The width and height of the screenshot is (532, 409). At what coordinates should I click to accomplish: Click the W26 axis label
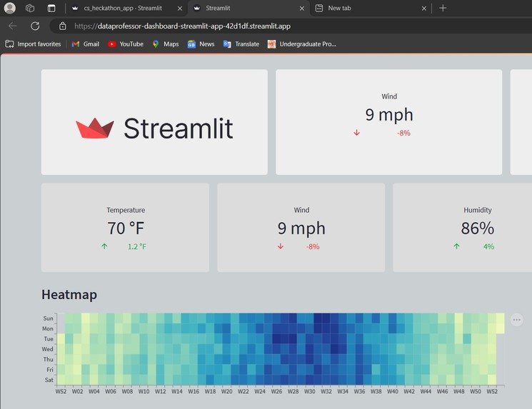276,391
